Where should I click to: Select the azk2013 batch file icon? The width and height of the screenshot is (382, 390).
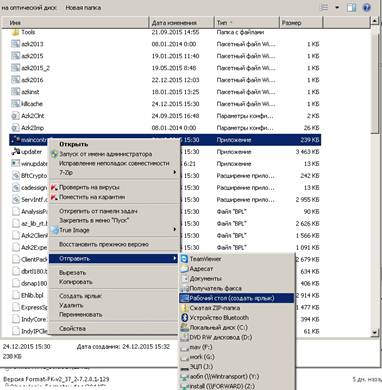tap(15, 44)
